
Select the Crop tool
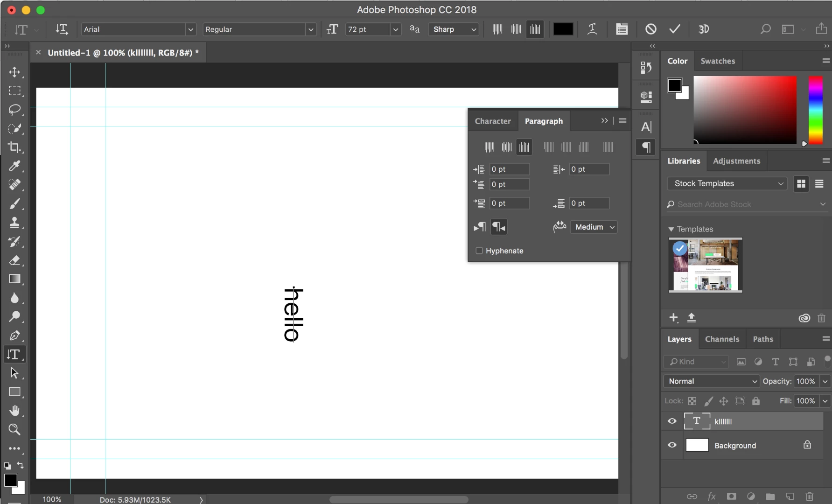click(x=14, y=147)
